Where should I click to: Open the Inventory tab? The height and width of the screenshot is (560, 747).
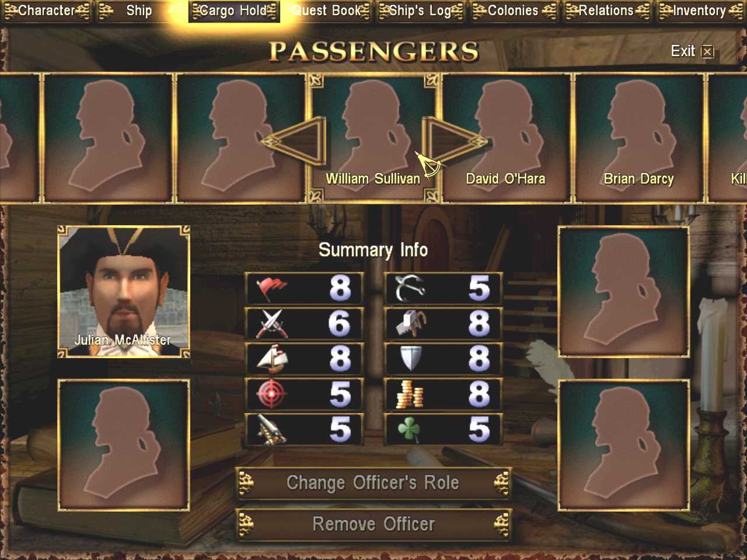700,10
